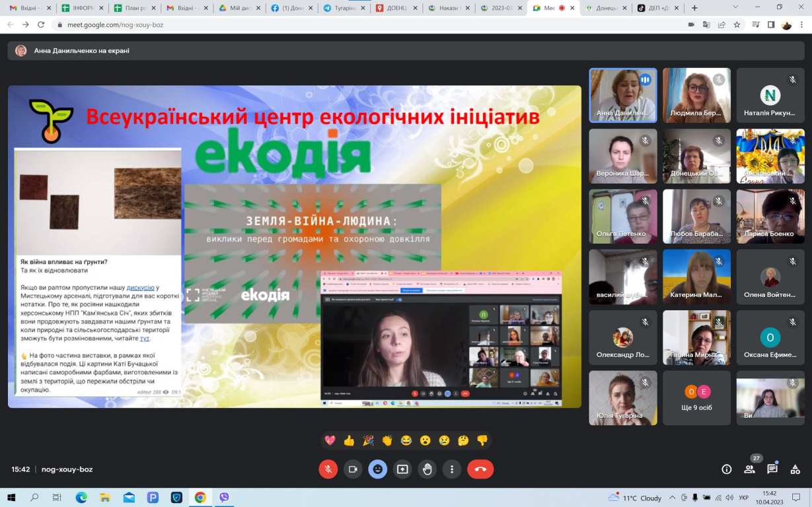
Task: Turn the camera on or off
Action: pos(353,469)
